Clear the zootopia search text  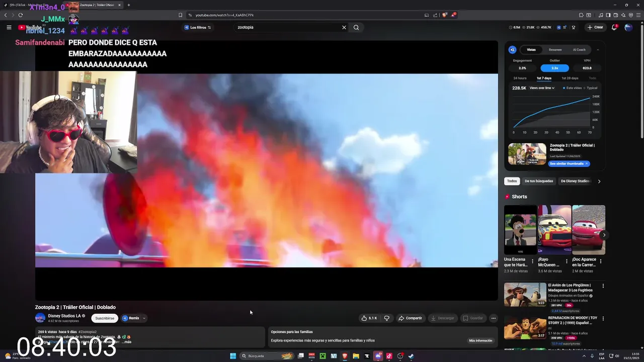click(344, 27)
